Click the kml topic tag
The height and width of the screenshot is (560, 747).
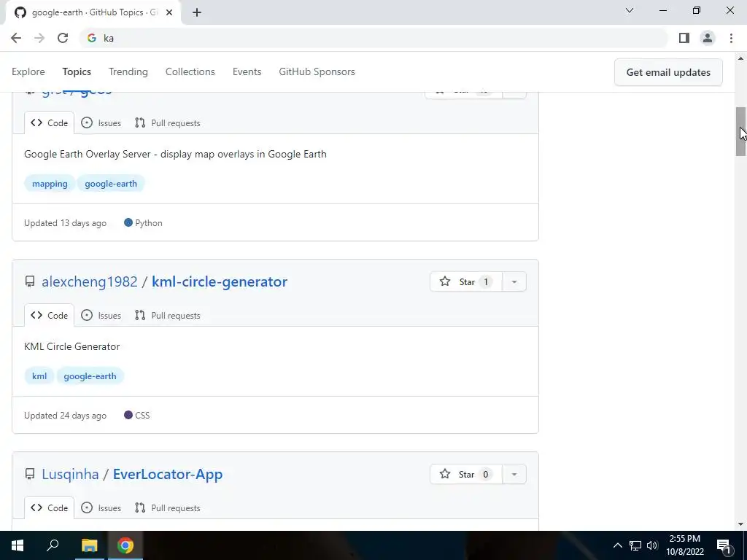click(x=39, y=376)
